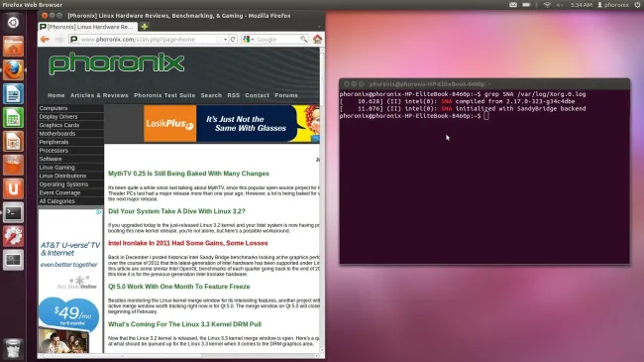
Task: Open the Computers category link
Action: pos(54,108)
